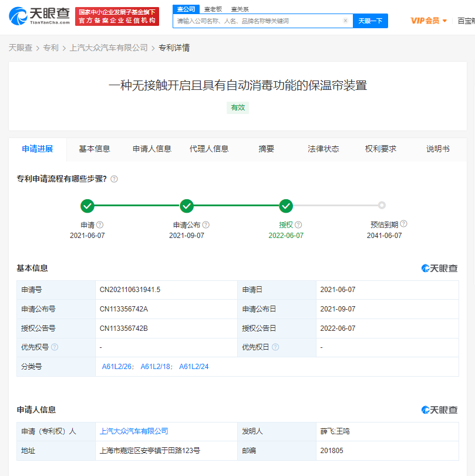Image resolution: width=475 pixels, height=476 pixels.
Task: Switch to the 申请进展 tab
Action: tap(38, 149)
